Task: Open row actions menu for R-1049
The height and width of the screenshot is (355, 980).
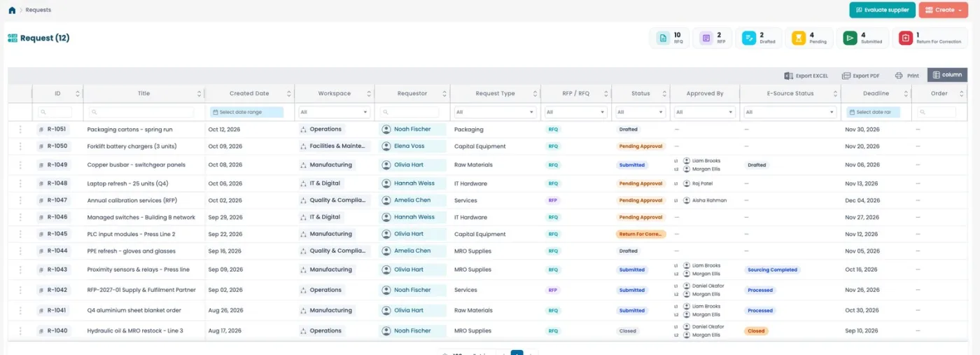Action: click(x=20, y=165)
